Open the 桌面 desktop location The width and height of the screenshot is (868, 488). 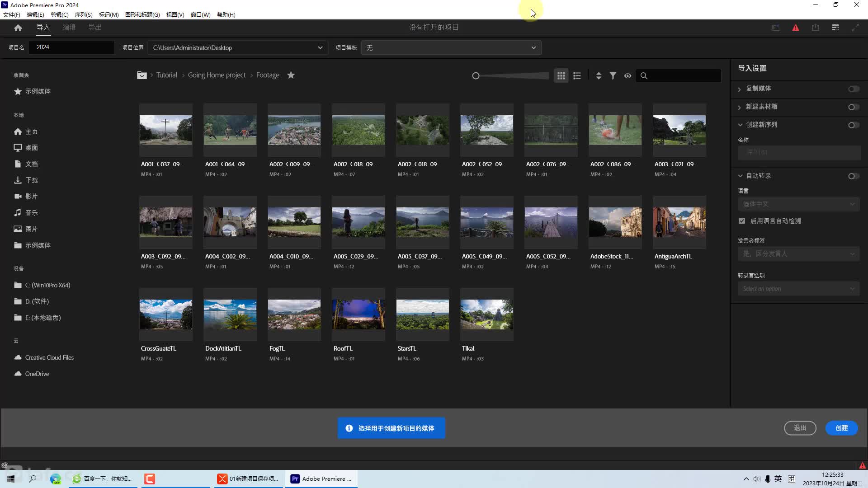(26, 148)
